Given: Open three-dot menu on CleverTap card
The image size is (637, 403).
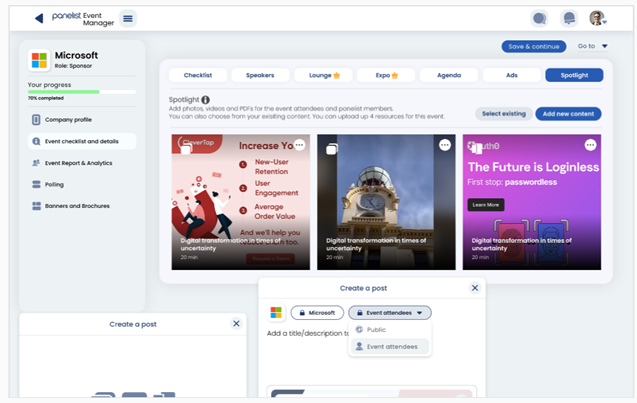Looking at the screenshot, I should click(299, 145).
